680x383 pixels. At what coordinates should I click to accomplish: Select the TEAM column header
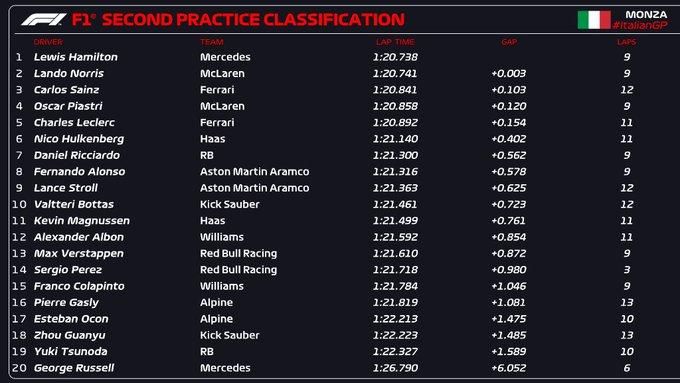click(x=212, y=42)
